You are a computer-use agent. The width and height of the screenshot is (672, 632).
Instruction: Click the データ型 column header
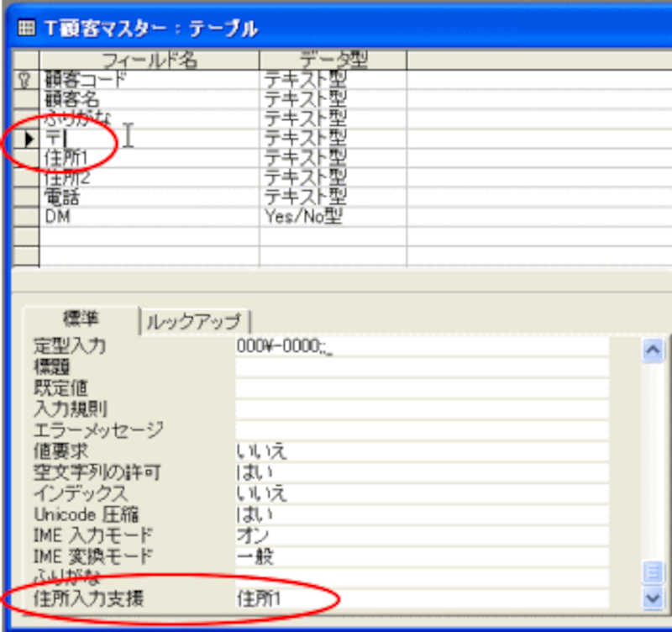pos(333,60)
